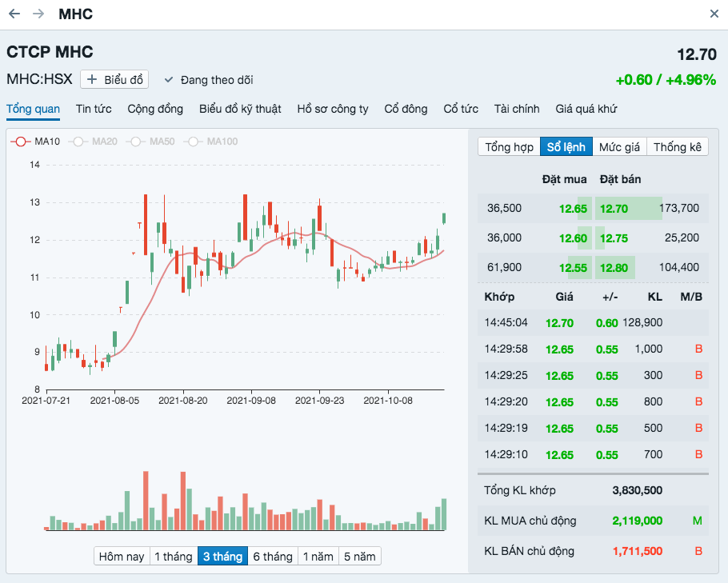Click the last green candlestick on chart
Screen dimensions: 728x583
click(444, 218)
